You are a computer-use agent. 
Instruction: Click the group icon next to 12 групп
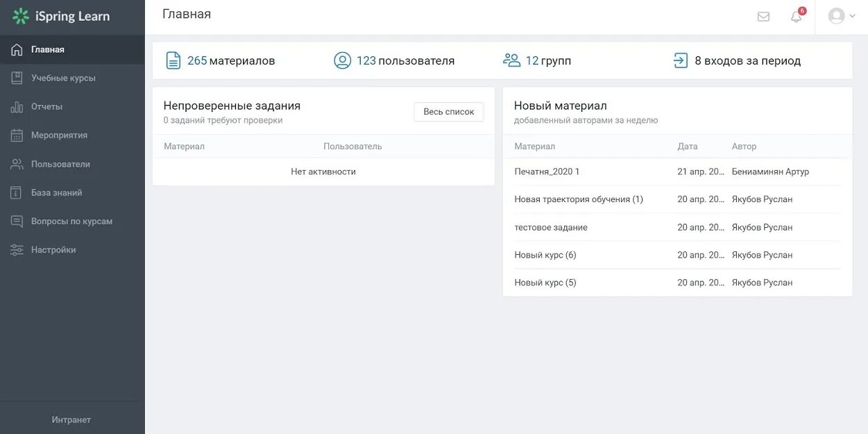click(x=511, y=60)
